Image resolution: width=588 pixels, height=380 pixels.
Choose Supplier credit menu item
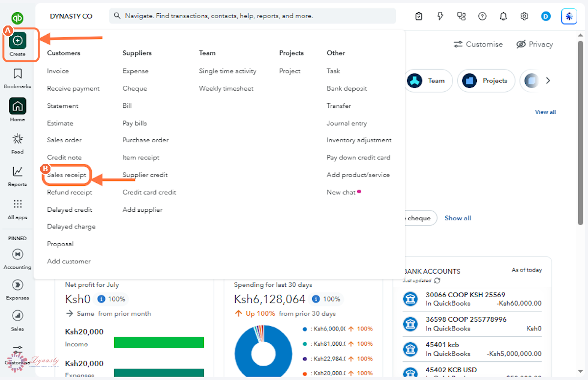pos(145,175)
